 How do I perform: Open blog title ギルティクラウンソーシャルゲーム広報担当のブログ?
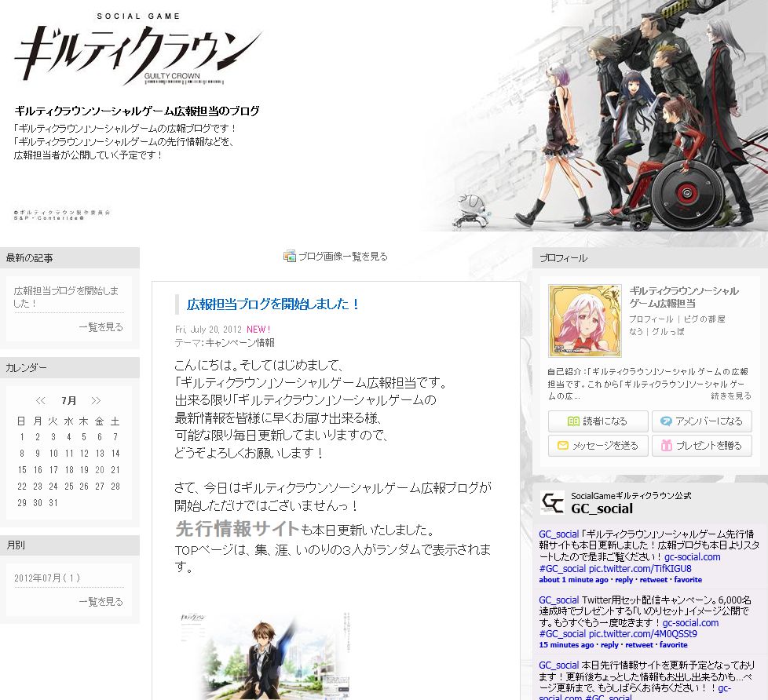(137, 111)
